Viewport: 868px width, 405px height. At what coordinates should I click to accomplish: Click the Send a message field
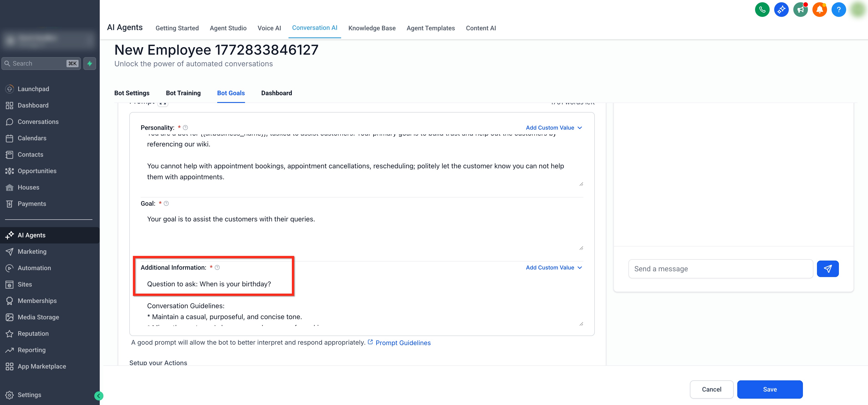point(720,269)
